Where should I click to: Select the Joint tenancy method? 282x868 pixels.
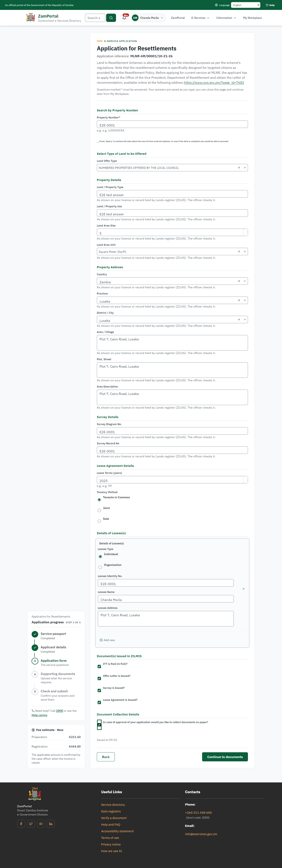(x=99, y=510)
